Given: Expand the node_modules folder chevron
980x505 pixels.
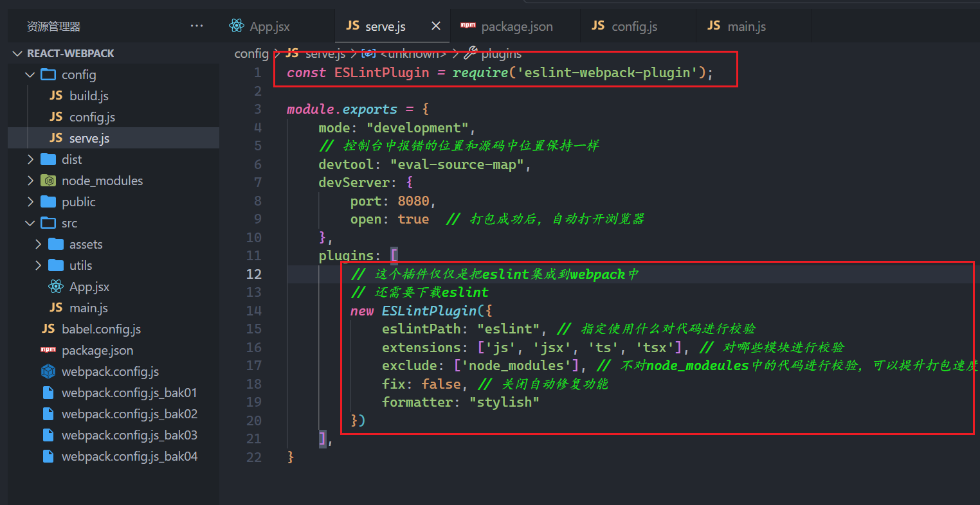Looking at the screenshot, I should [30, 181].
